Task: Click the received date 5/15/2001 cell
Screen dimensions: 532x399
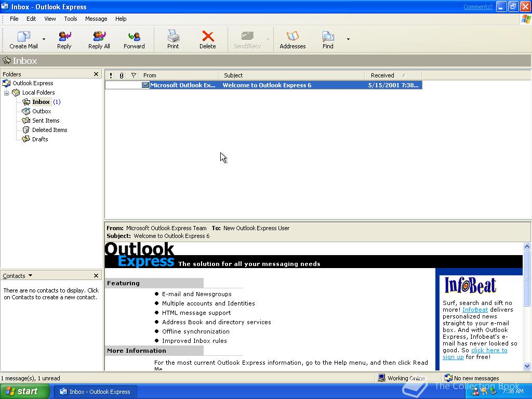Action: tap(393, 85)
